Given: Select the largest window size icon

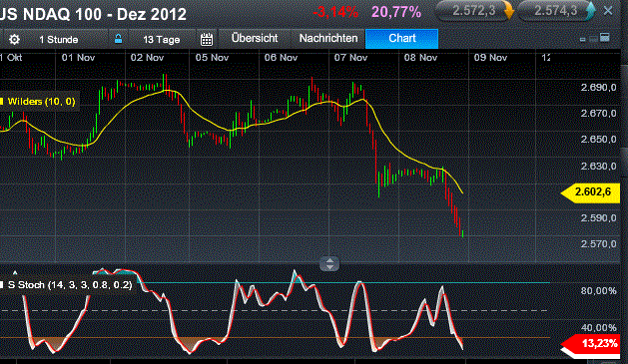Looking at the screenshot, I should pos(605,38).
